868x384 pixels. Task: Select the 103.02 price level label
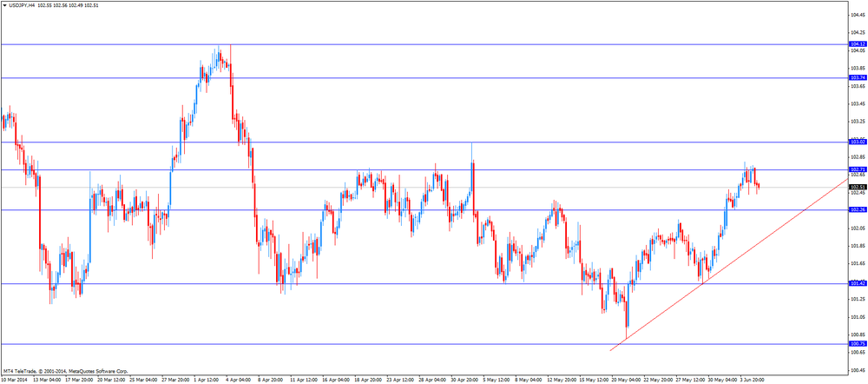858,142
